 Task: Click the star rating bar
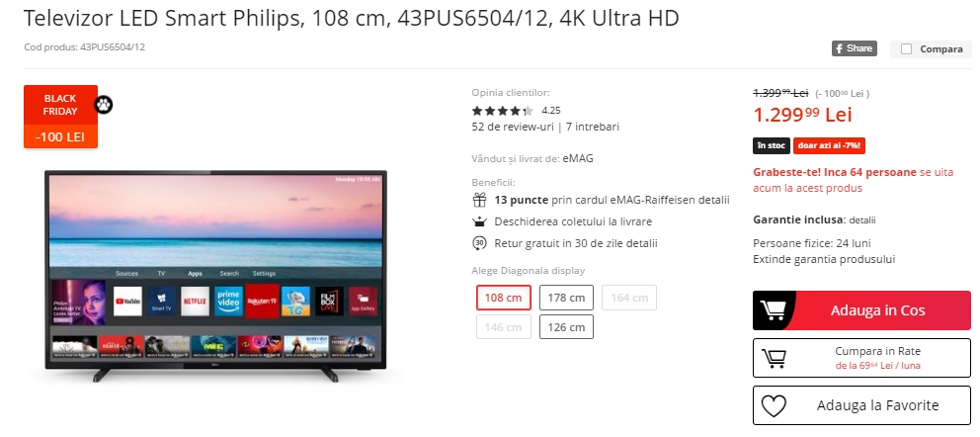(503, 111)
